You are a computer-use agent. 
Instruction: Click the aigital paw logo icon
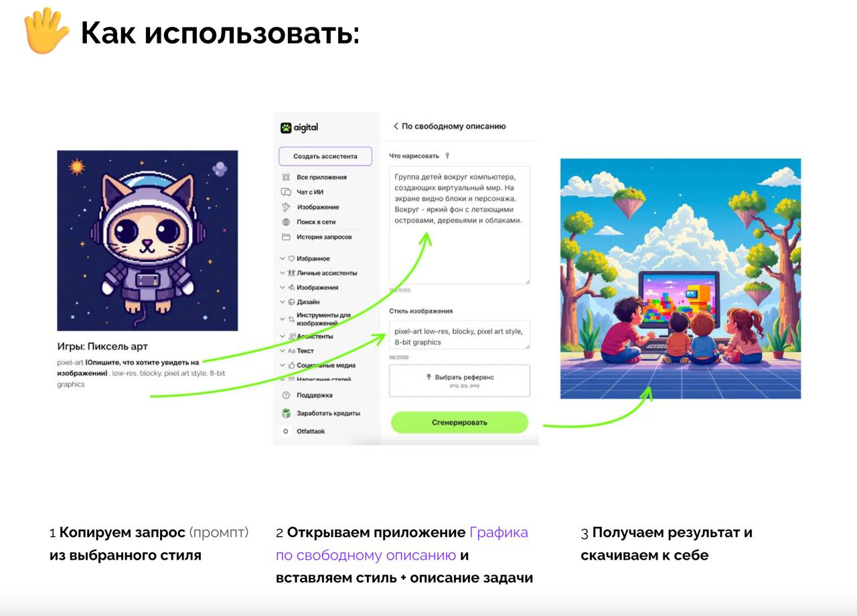(x=286, y=127)
